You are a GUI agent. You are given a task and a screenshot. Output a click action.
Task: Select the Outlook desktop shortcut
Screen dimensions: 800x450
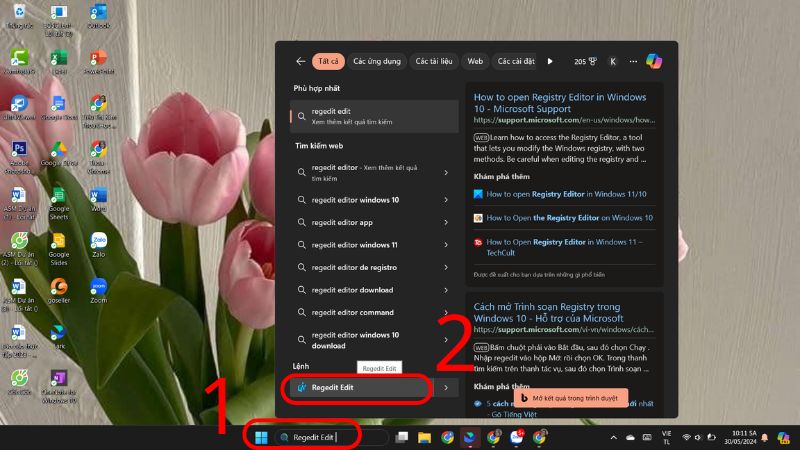[x=98, y=17]
